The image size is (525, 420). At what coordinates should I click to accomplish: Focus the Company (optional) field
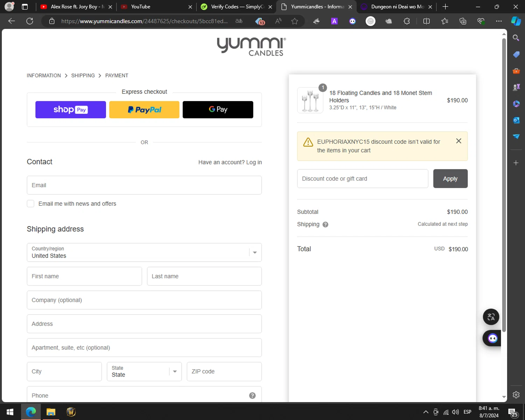pos(144,300)
